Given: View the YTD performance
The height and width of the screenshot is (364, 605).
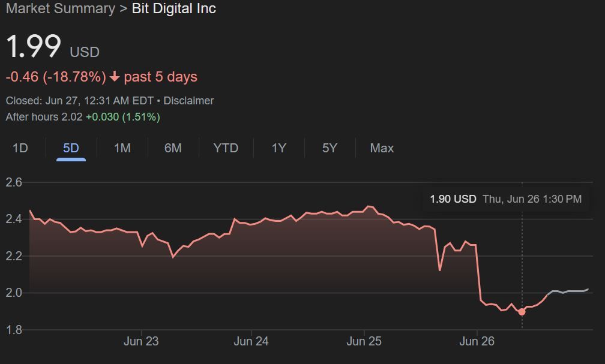Looking at the screenshot, I should point(226,148).
